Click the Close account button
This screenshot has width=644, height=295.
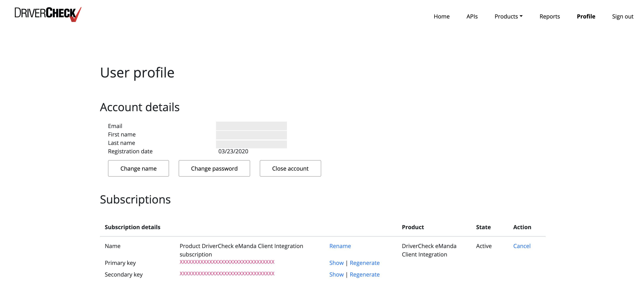(290, 168)
